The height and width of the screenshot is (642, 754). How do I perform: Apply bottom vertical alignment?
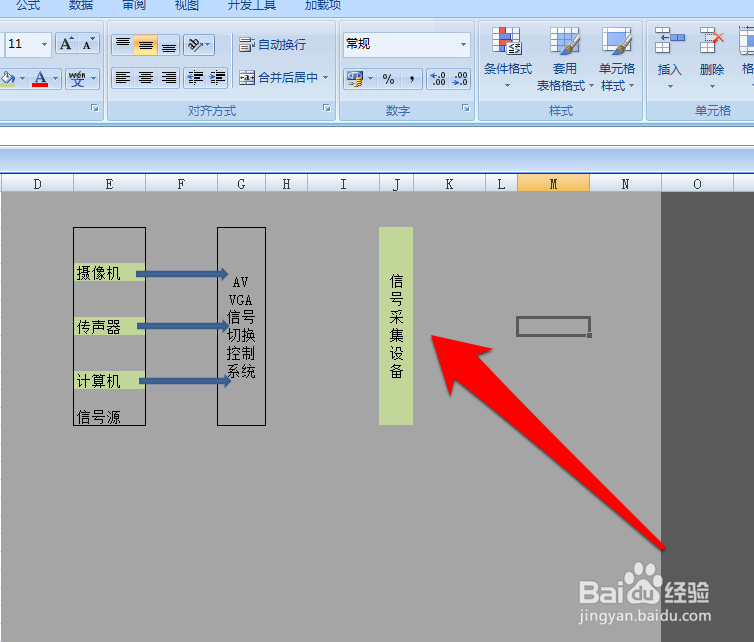tap(168, 45)
